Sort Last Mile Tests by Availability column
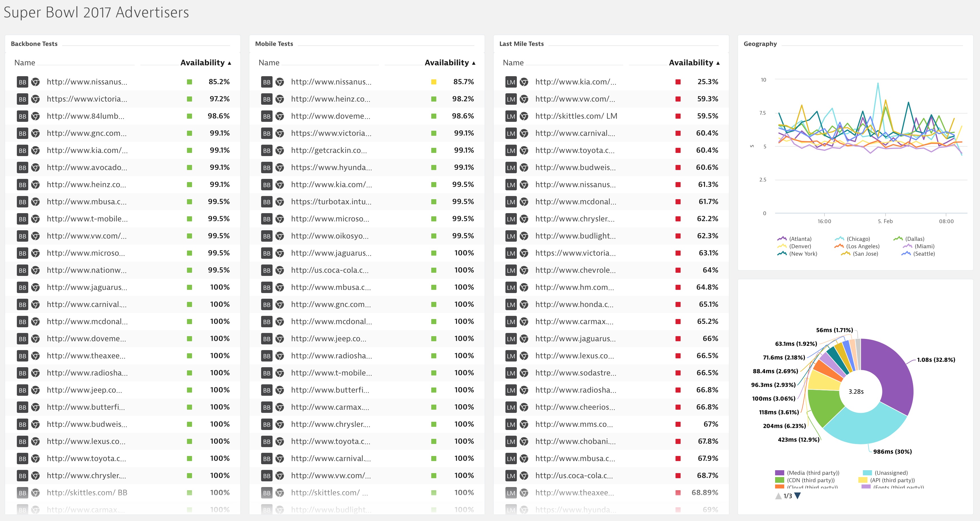 (694, 63)
